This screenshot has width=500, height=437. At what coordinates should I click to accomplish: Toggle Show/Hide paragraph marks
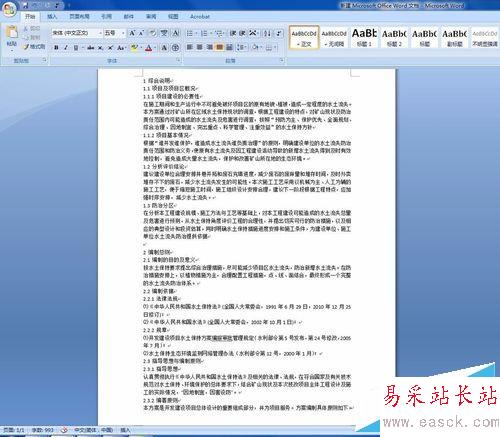279,33
